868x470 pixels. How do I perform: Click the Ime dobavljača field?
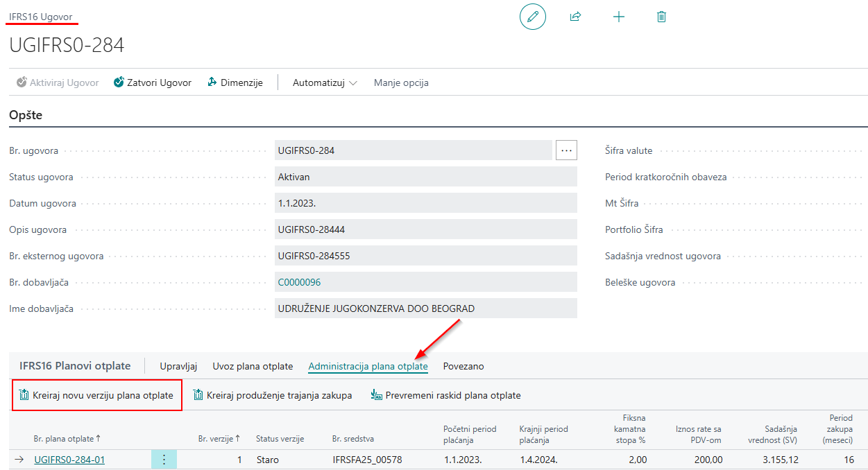tap(426, 308)
